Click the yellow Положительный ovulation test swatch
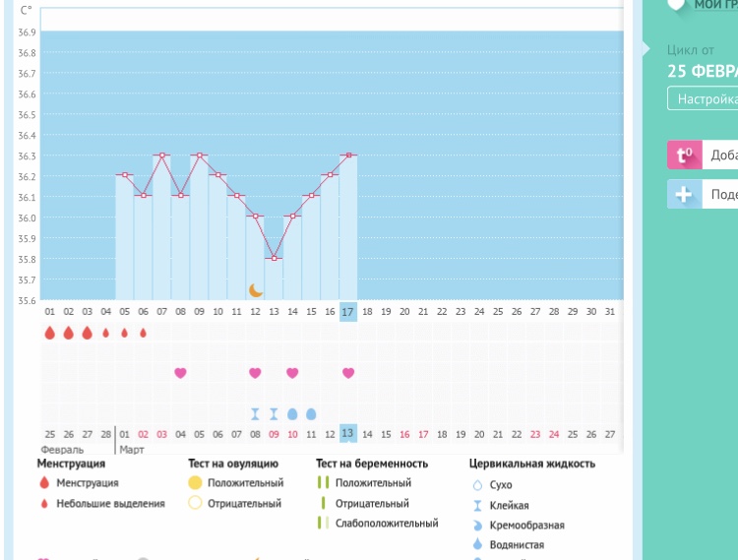 pyautogui.click(x=195, y=483)
